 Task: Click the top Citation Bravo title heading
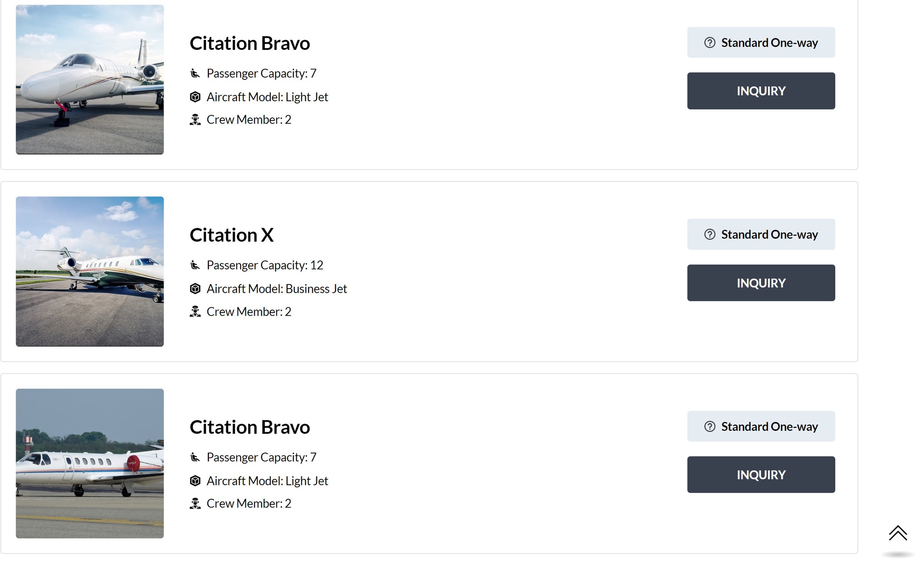point(249,43)
